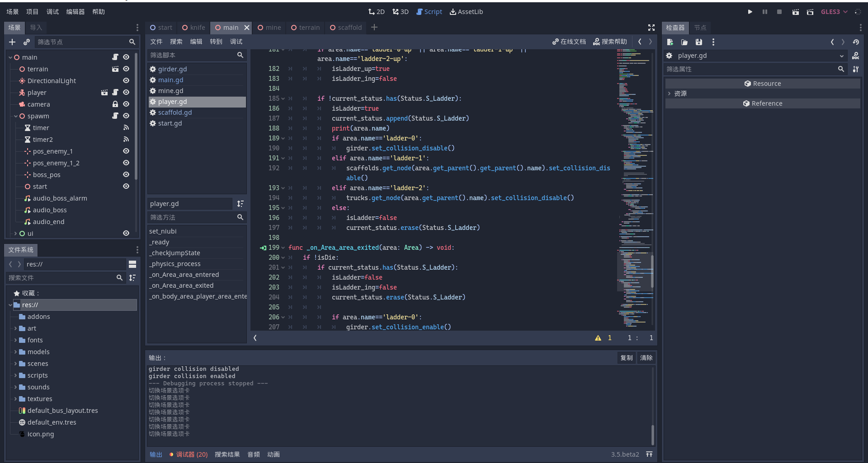Switch to the 3D workspace
This screenshot has width=868, height=463.
click(x=401, y=12)
